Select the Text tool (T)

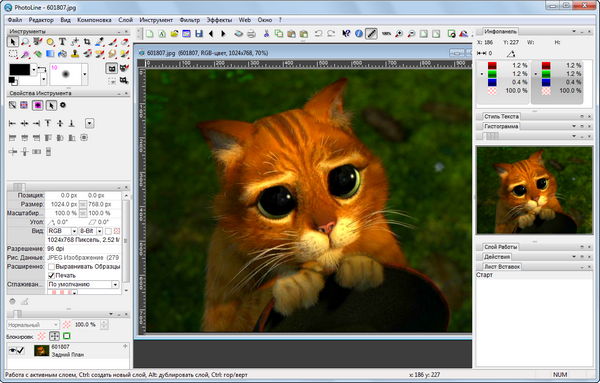tap(62, 42)
